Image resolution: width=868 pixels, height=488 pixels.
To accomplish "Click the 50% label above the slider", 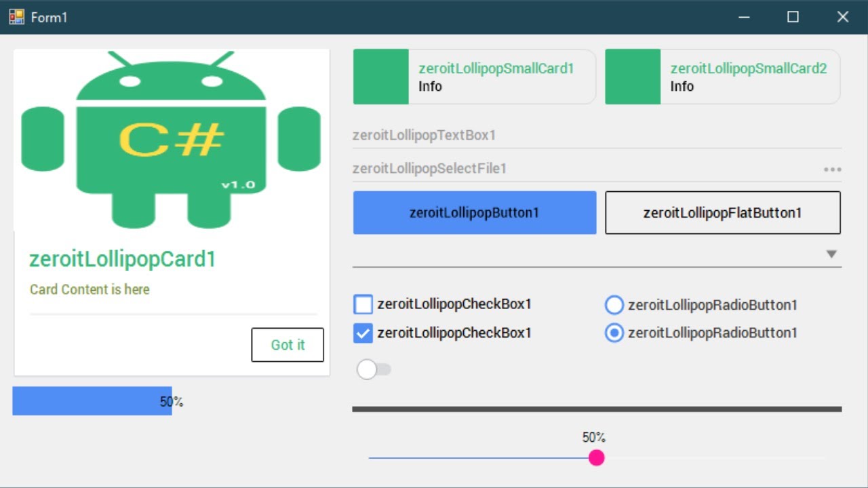I will pyautogui.click(x=594, y=438).
